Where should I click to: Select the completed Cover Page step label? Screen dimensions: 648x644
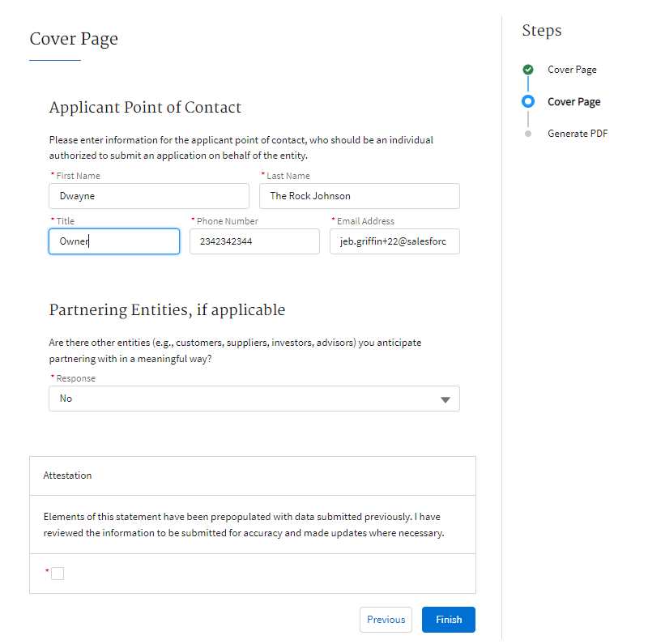[x=572, y=70]
